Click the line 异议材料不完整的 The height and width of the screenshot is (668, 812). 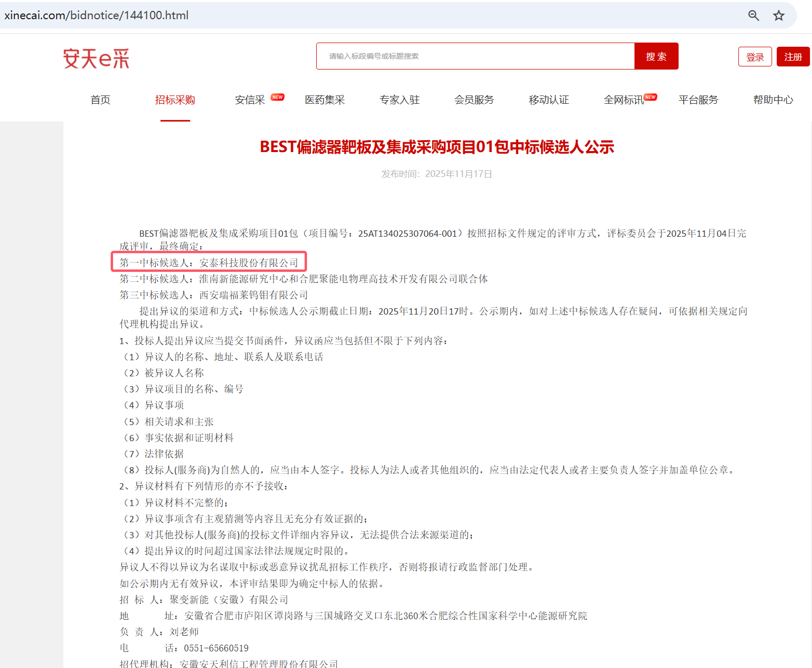coord(175,502)
